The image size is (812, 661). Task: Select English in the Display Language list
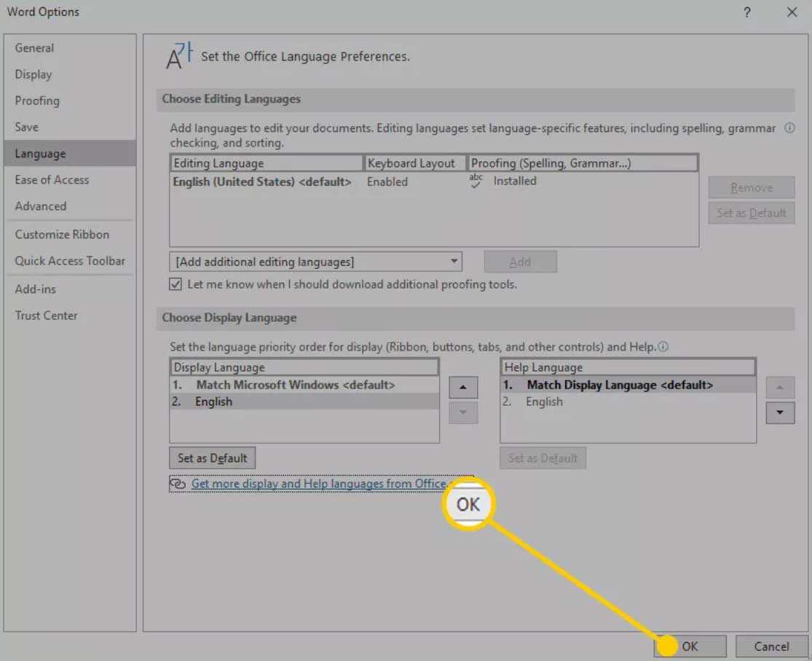tap(214, 402)
